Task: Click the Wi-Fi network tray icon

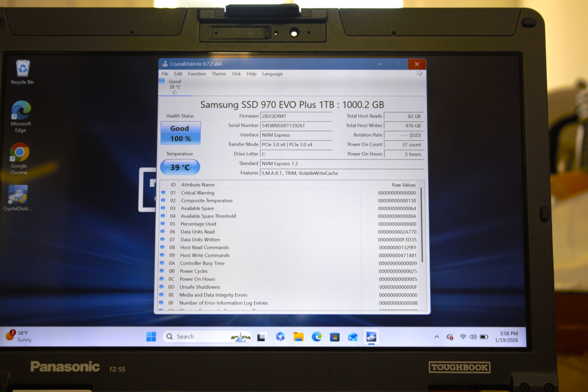Action: pos(463,337)
